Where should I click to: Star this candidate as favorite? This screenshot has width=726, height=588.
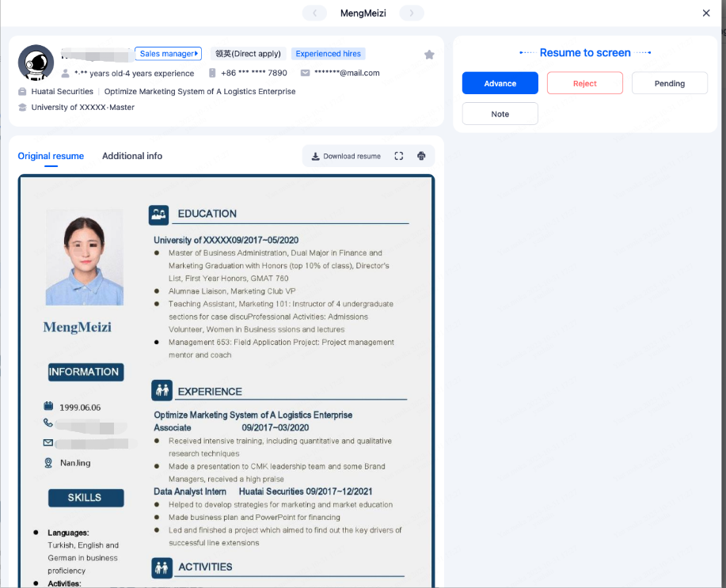pyautogui.click(x=429, y=55)
